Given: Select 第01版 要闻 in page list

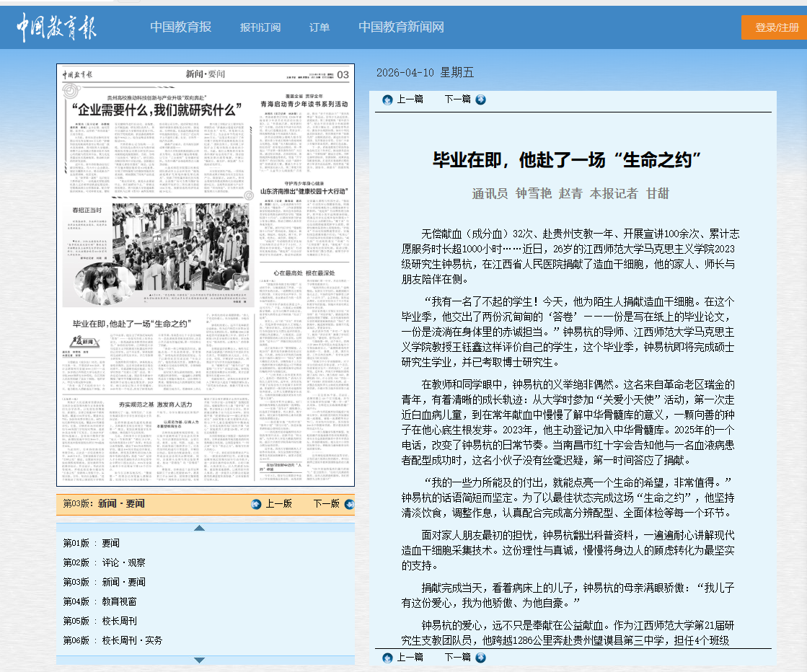Looking at the screenshot, I should [x=92, y=543].
